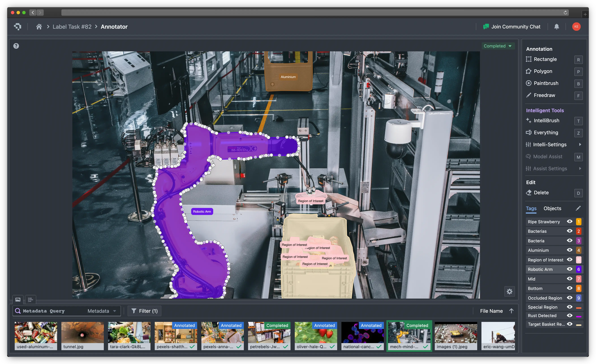Activate the IntelliBrush intelligent tool
This screenshot has height=364, width=596.
546,121
